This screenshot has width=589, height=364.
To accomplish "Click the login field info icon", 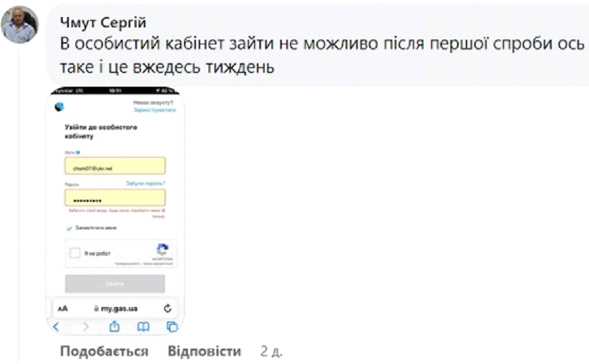I will [78, 153].
